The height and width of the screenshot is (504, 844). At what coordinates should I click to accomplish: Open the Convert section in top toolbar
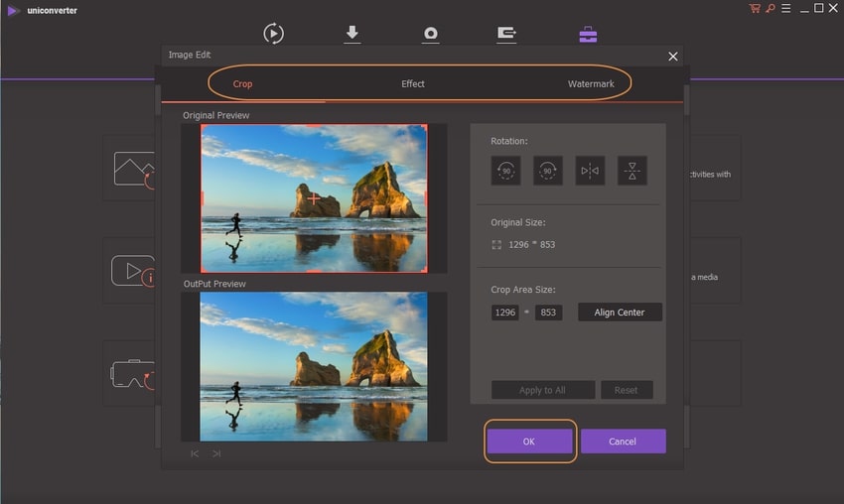click(273, 34)
